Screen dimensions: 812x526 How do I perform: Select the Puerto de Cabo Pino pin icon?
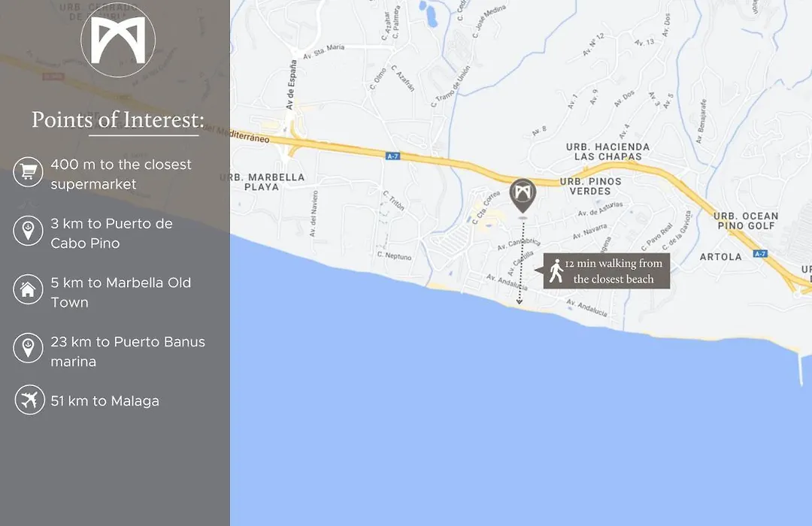coord(28,231)
